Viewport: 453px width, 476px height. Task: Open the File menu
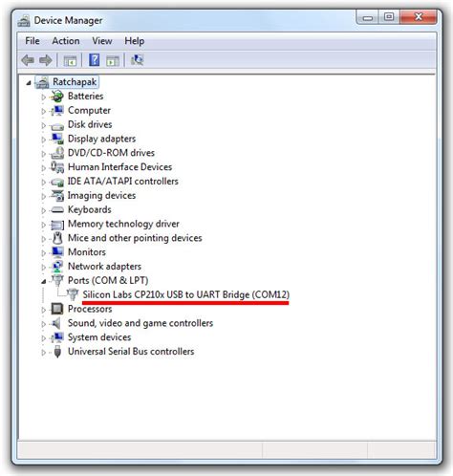32,41
